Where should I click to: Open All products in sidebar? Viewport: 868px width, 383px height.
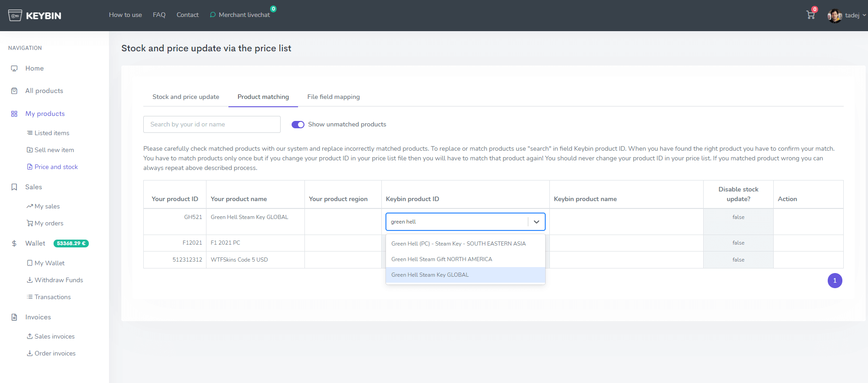pyautogui.click(x=44, y=91)
